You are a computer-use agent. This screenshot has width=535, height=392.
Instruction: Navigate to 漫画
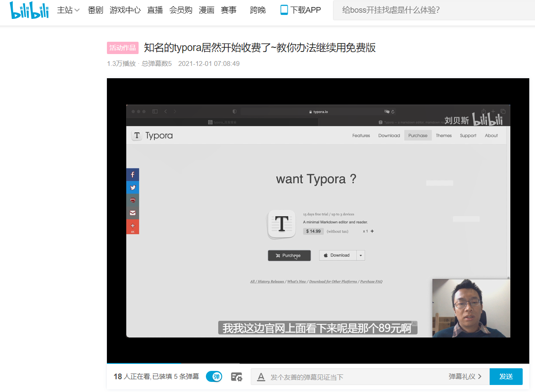tap(206, 10)
